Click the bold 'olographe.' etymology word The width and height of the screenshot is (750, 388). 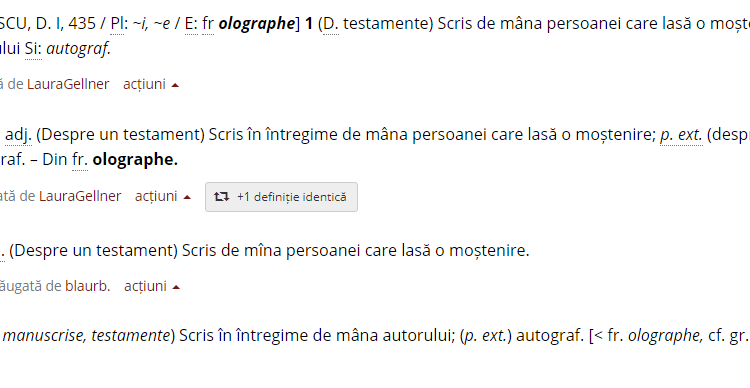click(135, 159)
